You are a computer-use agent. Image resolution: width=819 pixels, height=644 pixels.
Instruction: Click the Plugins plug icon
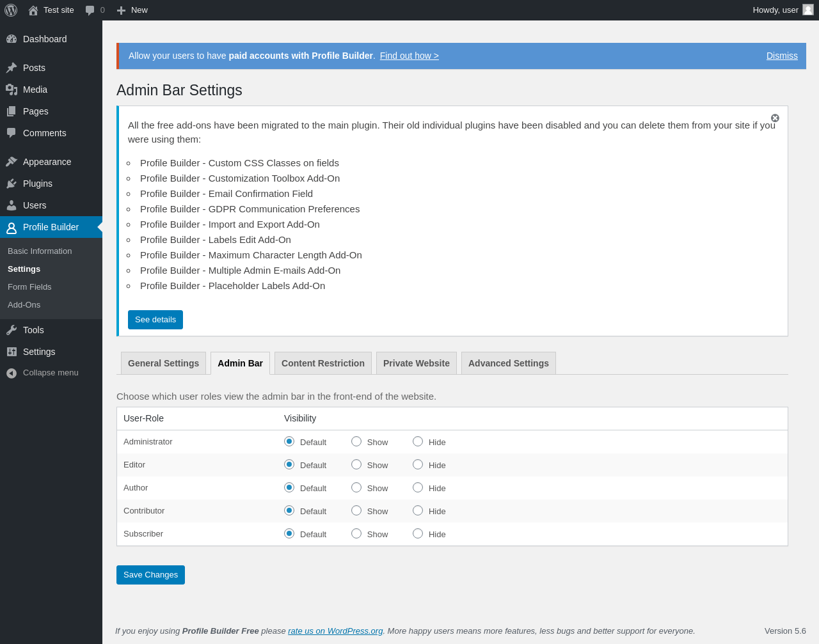tap(12, 184)
